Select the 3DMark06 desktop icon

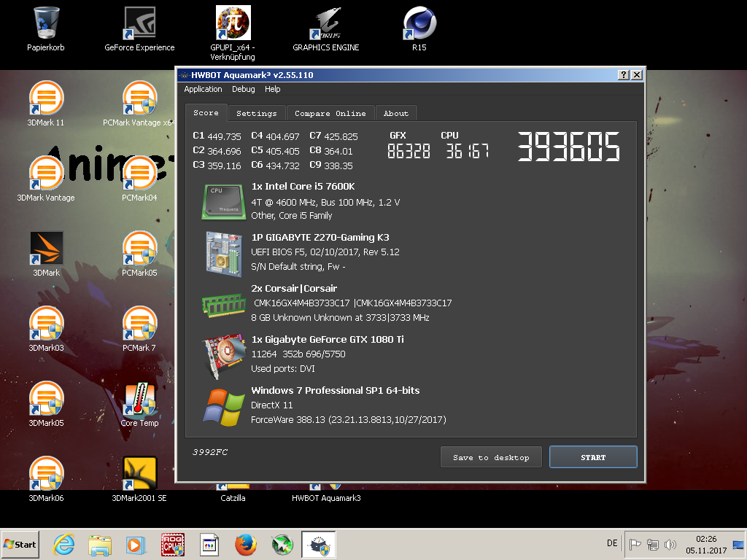pyautogui.click(x=46, y=479)
